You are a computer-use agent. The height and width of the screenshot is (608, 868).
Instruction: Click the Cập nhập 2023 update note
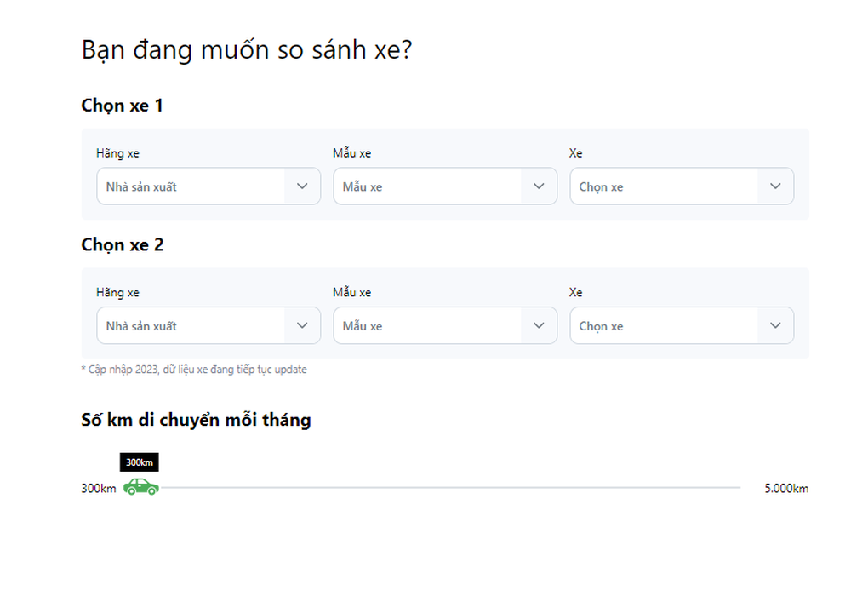coord(194,370)
